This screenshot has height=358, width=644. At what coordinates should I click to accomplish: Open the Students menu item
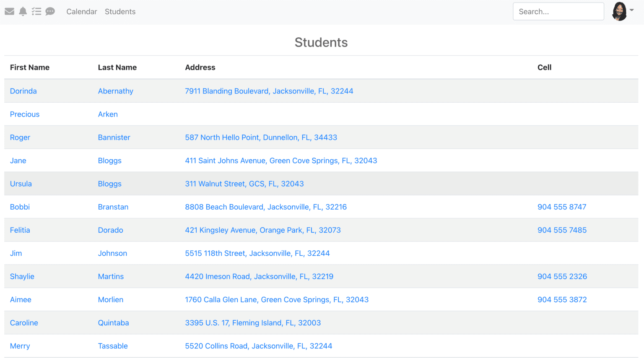[x=120, y=12]
